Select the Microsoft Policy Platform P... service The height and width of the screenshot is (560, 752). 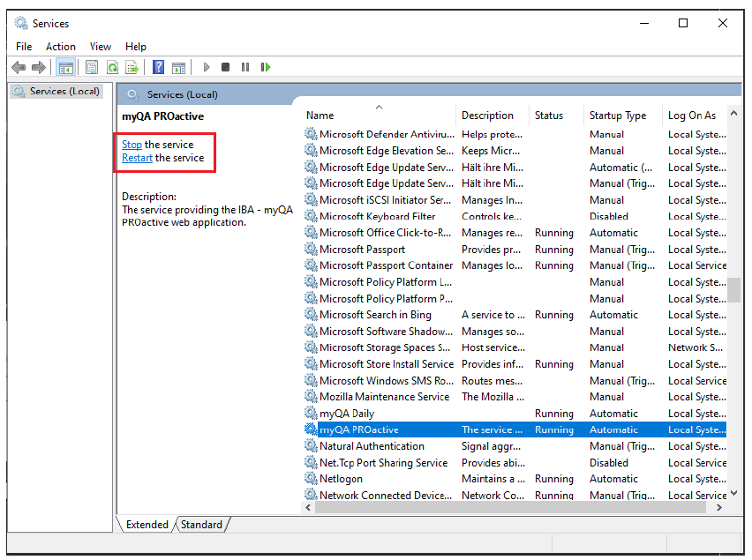point(515,298)
